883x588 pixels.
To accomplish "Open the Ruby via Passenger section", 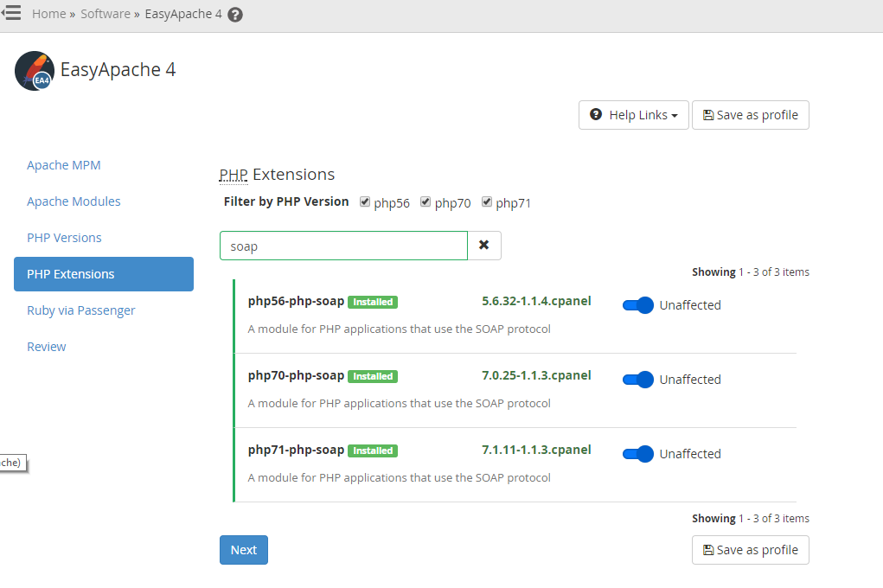I will tap(81, 310).
